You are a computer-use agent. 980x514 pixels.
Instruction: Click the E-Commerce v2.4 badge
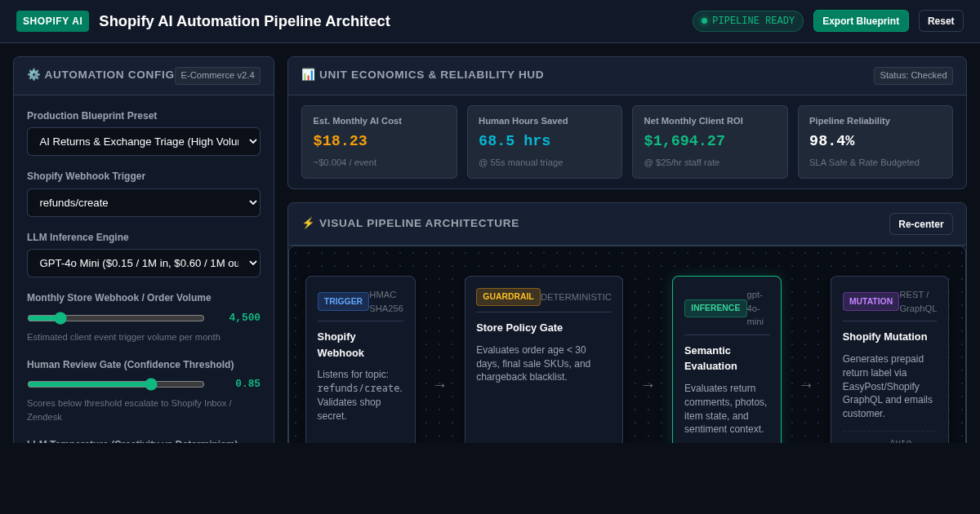pyautogui.click(x=217, y=75)
